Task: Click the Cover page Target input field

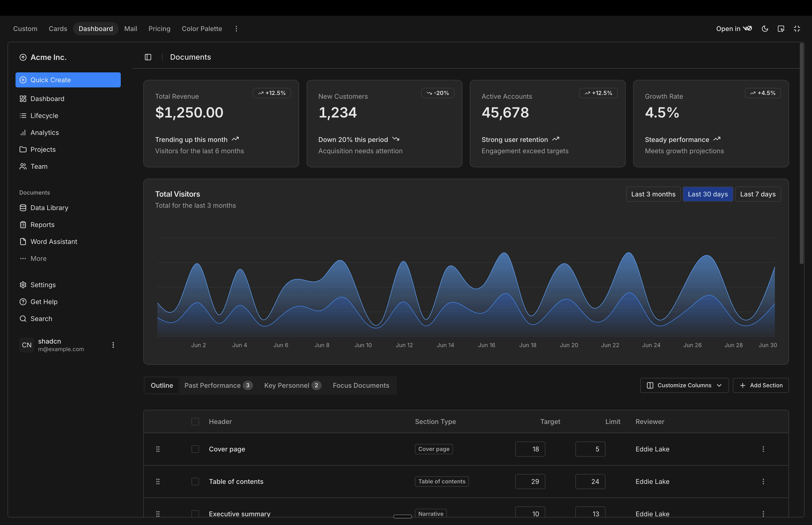Action: click(530, 449)
